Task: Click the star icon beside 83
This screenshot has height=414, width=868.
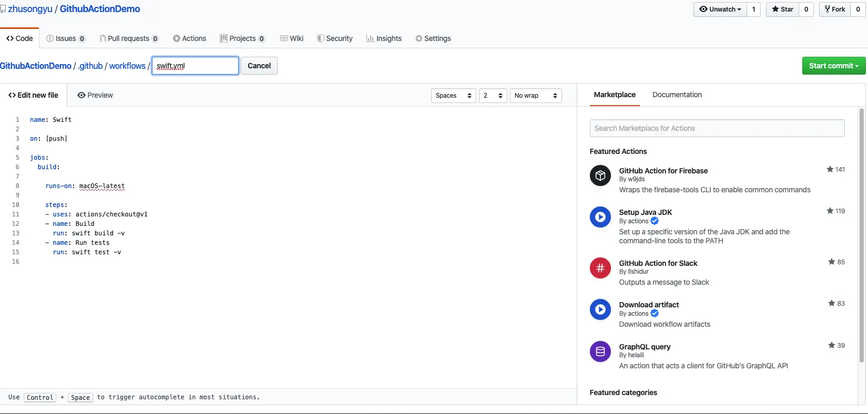Action: [832, 303]
